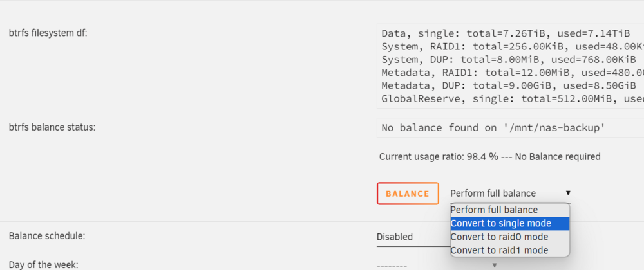
Task: Click the 'Current usage ratio' text line
Action: click(489, 156)
